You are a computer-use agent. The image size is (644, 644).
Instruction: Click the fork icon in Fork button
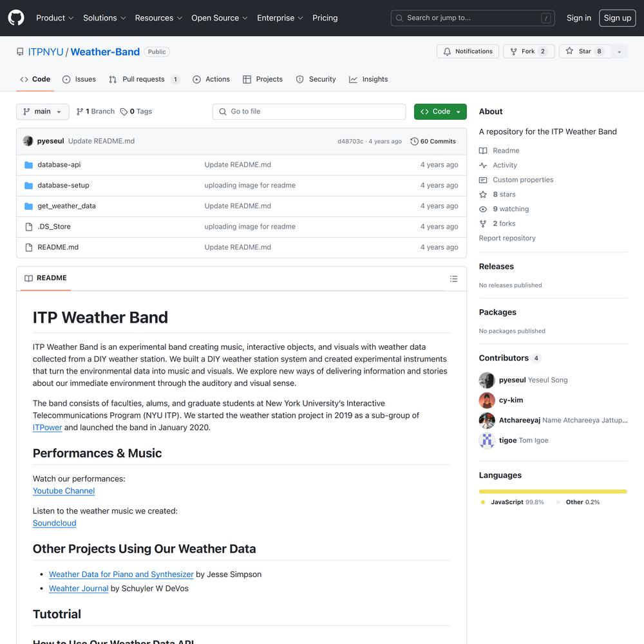pyautogui.click(x=513, y=52)
